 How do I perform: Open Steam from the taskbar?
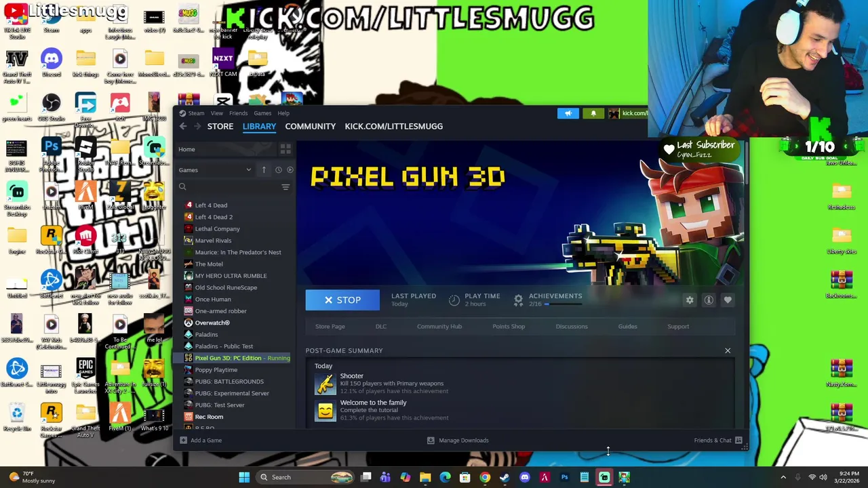(505, 477)
